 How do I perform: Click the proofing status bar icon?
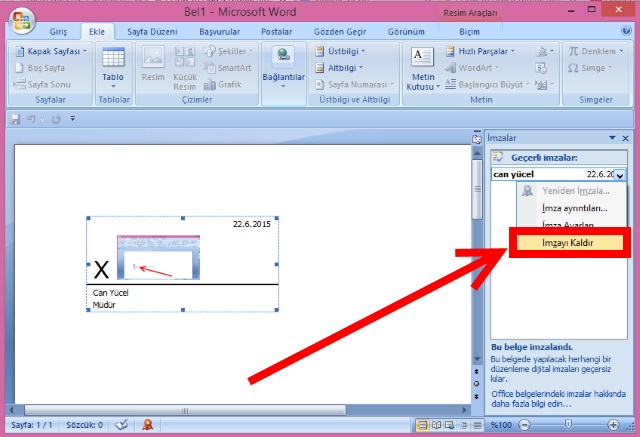point(121,425)
